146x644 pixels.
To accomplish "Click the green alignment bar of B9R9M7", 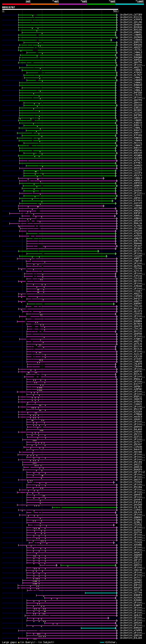I will click(71, 304).
